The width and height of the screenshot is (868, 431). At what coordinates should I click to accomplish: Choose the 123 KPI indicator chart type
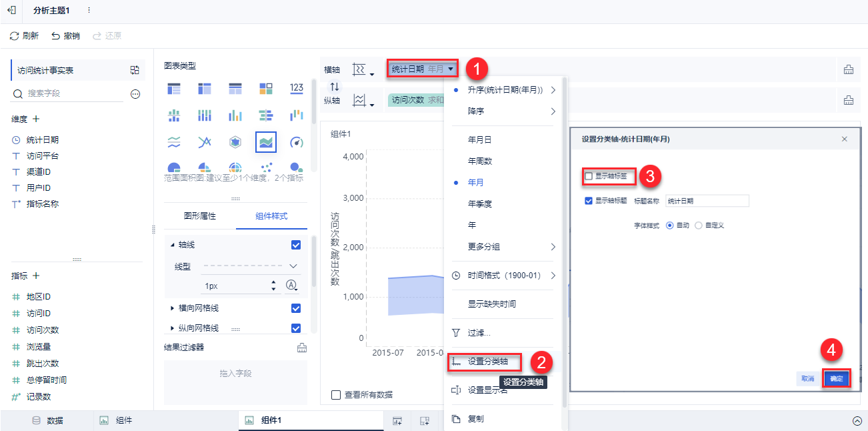tap(297, 88)
